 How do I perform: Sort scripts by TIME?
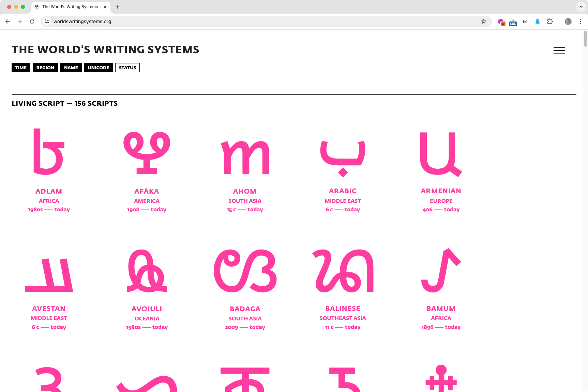pos(21,67)
